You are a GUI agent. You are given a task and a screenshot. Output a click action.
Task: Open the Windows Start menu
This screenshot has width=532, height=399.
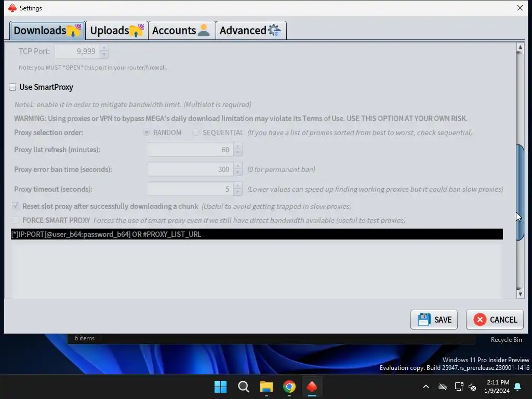(x=220, y=387)
